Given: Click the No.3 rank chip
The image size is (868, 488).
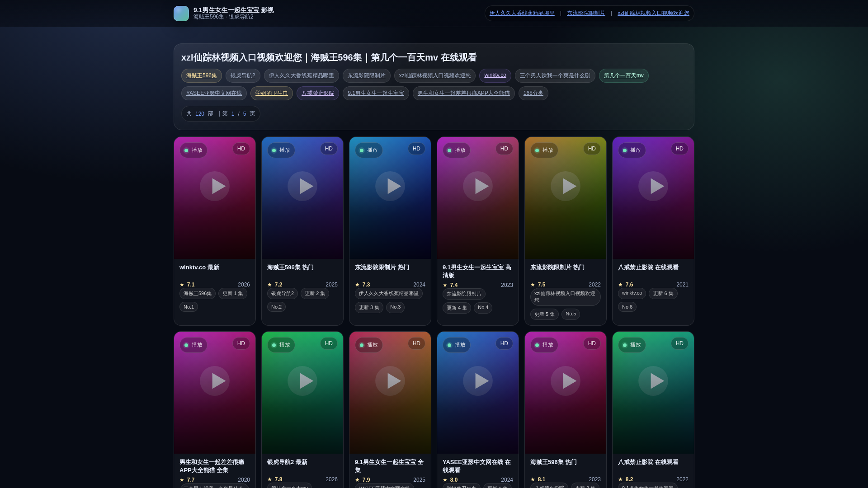Looking at the screenshot, I should [x=395, y=307].
